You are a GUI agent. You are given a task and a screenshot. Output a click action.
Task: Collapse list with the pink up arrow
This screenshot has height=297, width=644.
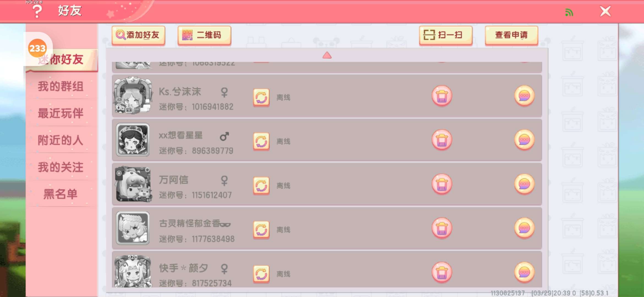(327, 55)
